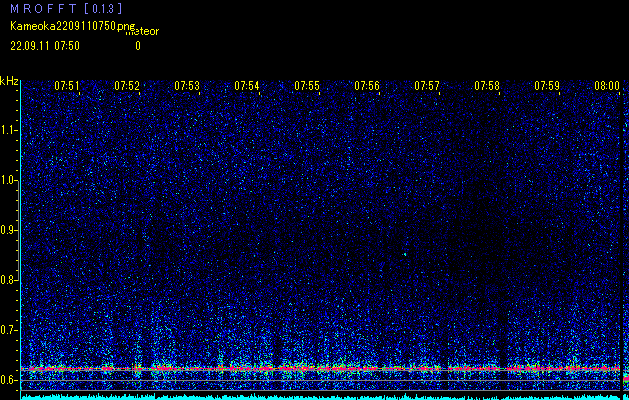The image size is (629, 400).
Task: Click the 0.6 frequency axis label
Action: [8, 380]
